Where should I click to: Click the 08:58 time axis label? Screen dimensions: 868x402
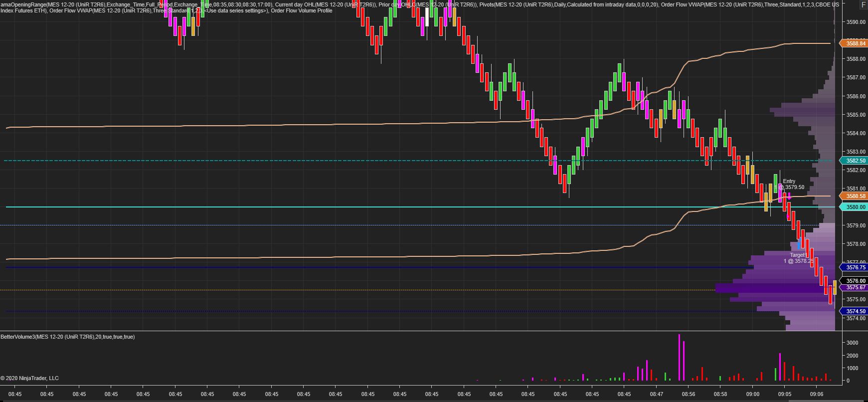(720, 394)
